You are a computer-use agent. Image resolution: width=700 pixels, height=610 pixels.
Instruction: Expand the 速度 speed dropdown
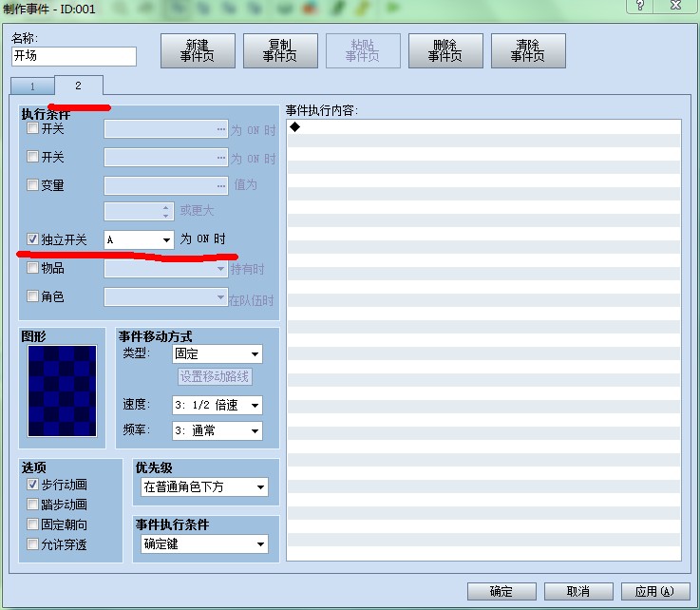(x=218, y=405)
